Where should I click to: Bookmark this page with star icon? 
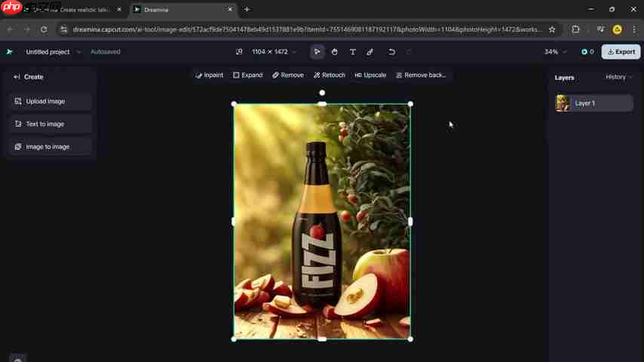click(552, 29)
